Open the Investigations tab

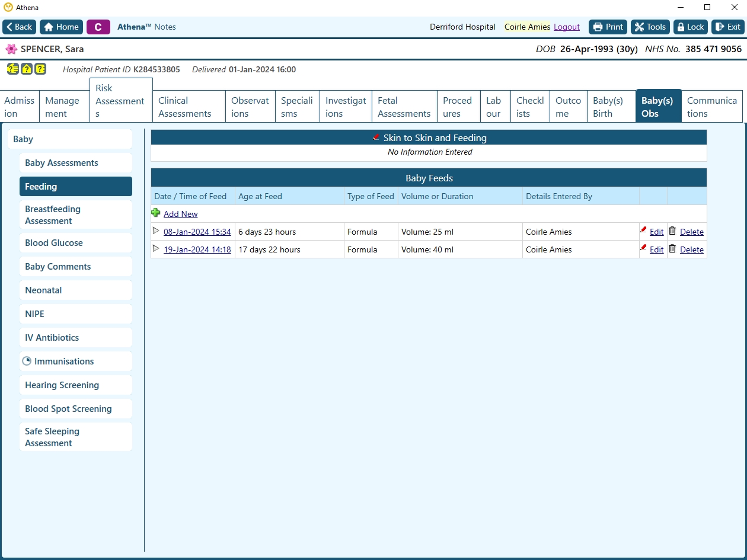click(x=346, y=107)
